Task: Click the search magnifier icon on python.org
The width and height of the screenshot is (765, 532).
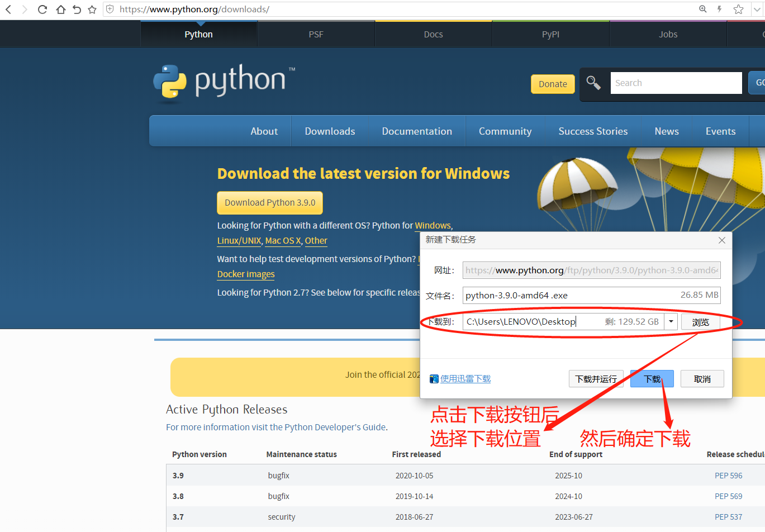Action: tap(593, 83)
